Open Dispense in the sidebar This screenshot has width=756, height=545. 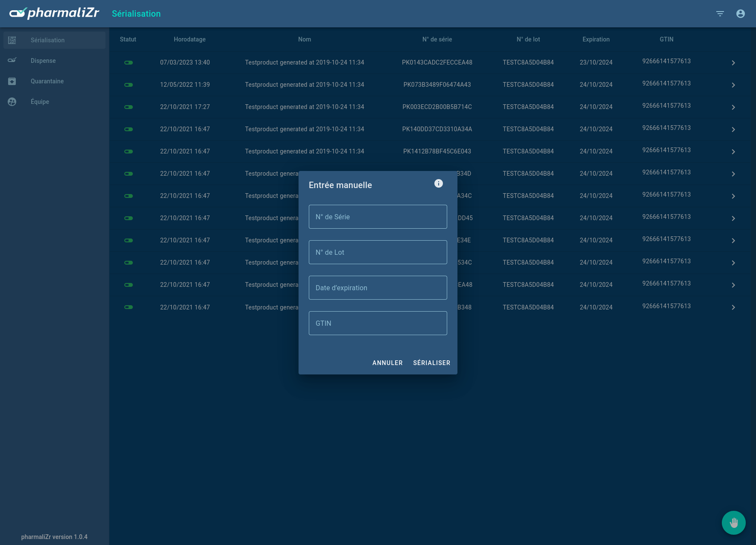click(x=54, y=61)
